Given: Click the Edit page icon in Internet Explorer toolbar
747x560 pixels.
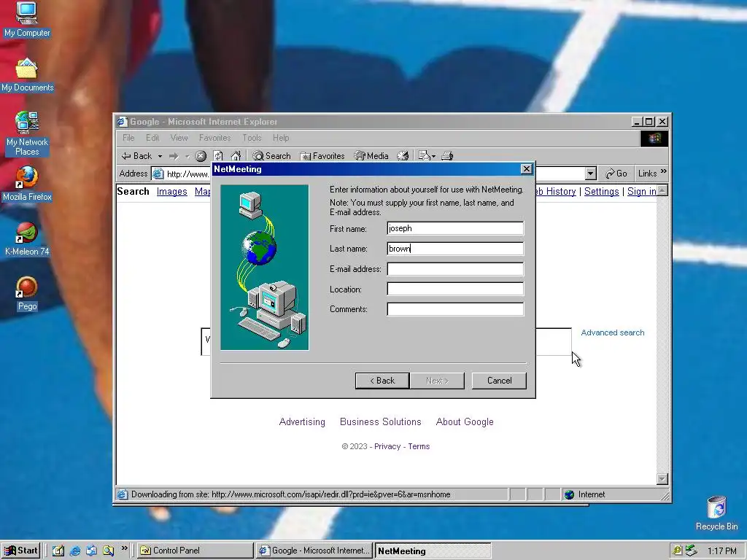Looking at the screenshot, I should 424,156.
